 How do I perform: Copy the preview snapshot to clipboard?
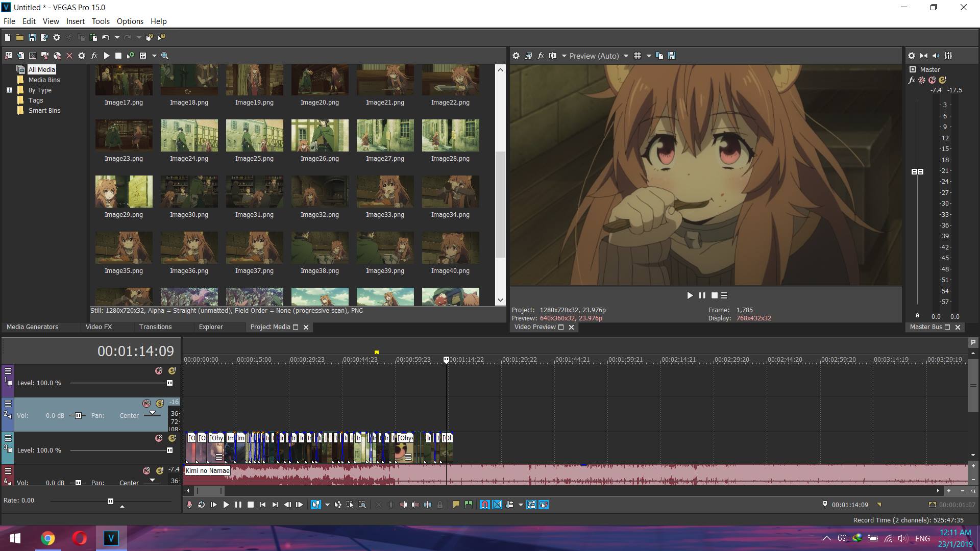(x=659, y=56)
